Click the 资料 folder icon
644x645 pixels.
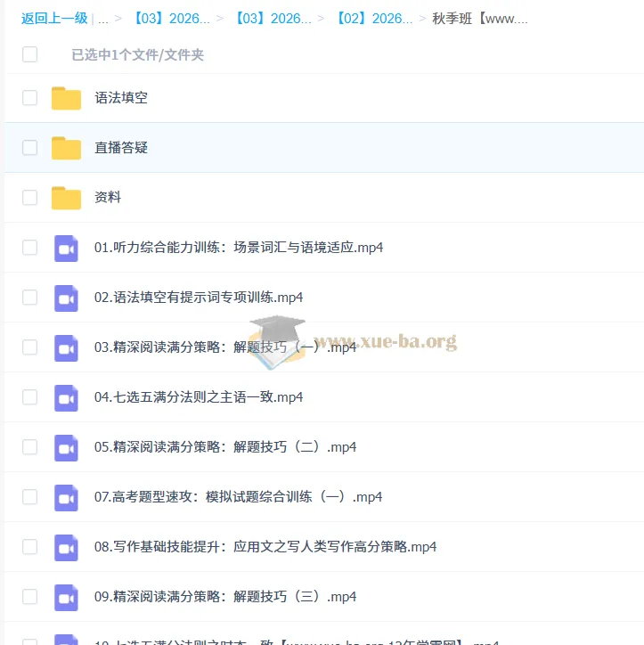click(66, 198)
